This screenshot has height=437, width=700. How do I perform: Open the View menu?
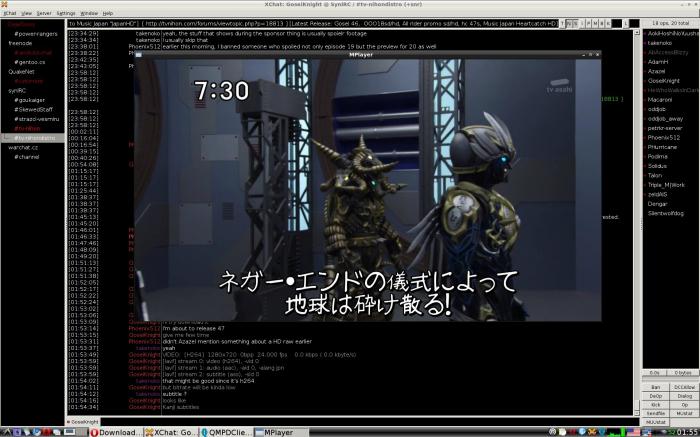coord(27,13)
